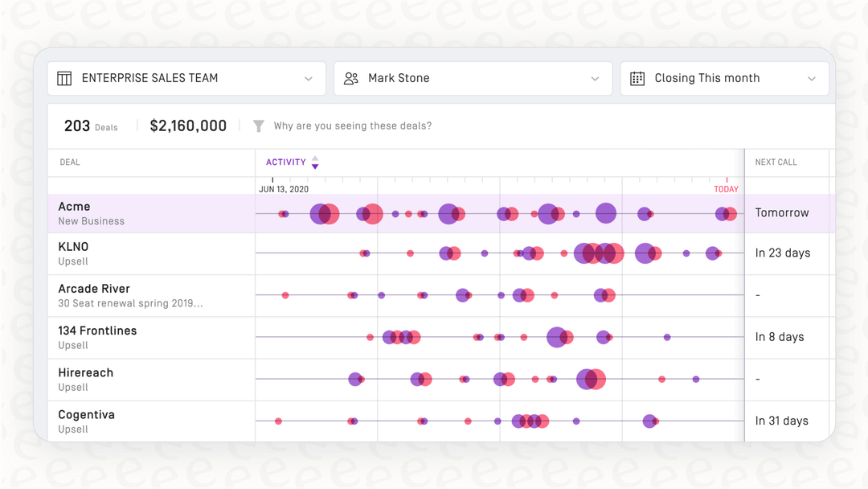Click the 203 Deals counter
Screen dimensions: 868x489
tap(91, 125)
